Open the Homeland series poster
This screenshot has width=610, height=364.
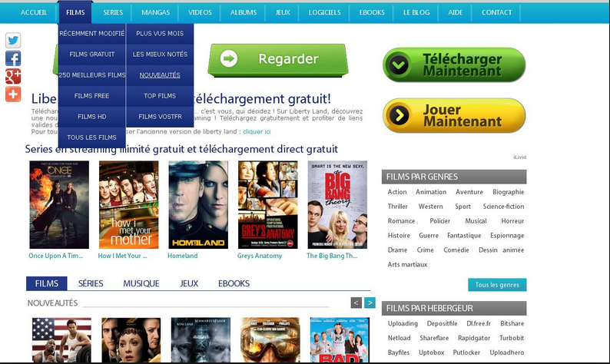point(198,204)
